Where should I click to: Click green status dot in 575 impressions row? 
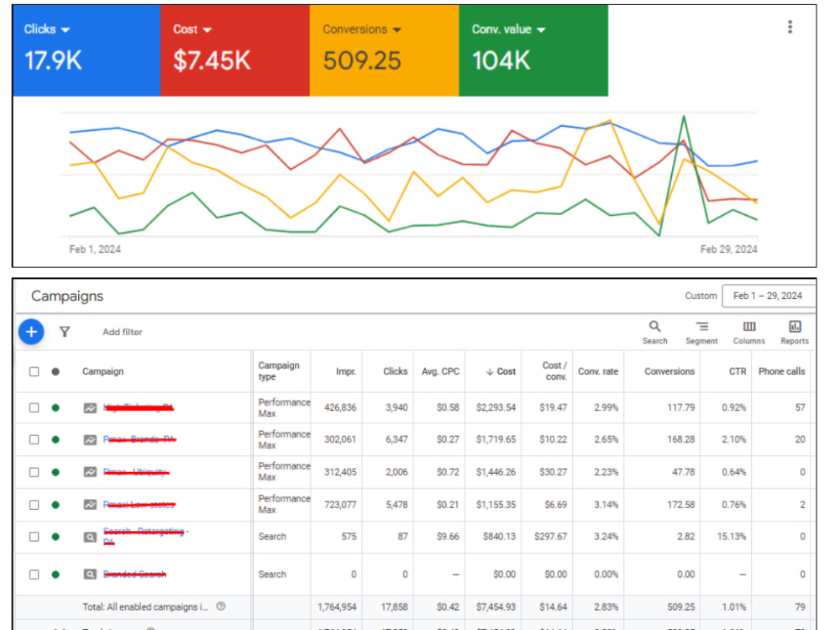pyautogui.click(x=55, y=537)
